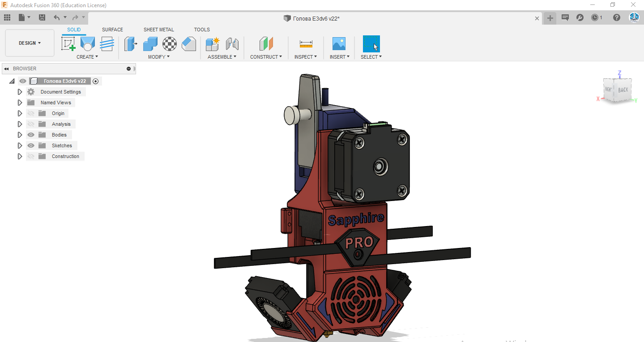Toggle visibility of Голова E3dv6 v22 root
Image resolution: width=644 pixels, height=342 pixels.
click(23, 81)
